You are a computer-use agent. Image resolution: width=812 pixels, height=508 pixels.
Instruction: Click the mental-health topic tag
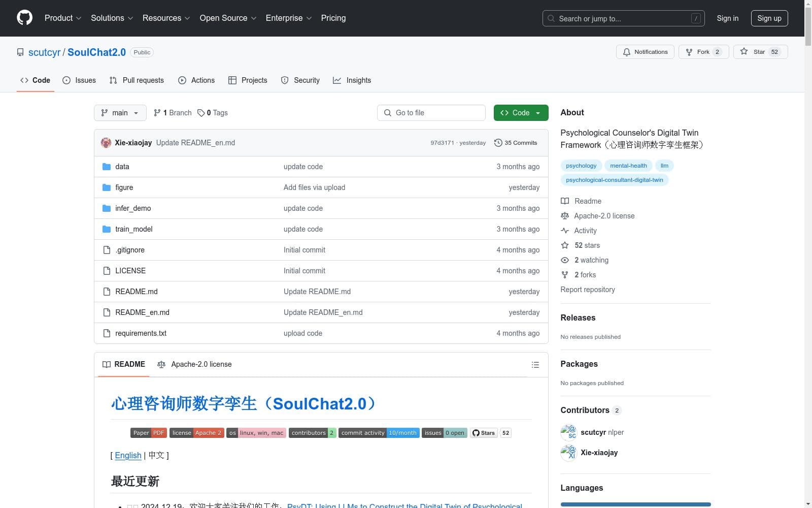tap(628, 166)
